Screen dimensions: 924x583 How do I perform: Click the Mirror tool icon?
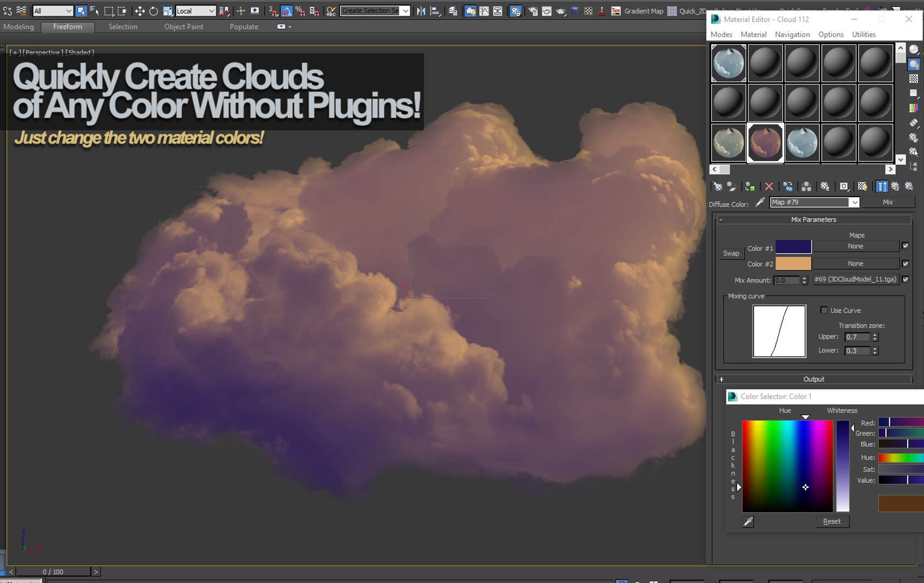(x=421, y=11)
